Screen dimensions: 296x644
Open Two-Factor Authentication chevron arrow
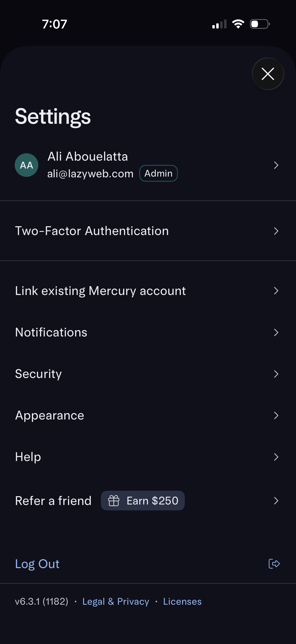pyautogui.click(x=276, y=231)
